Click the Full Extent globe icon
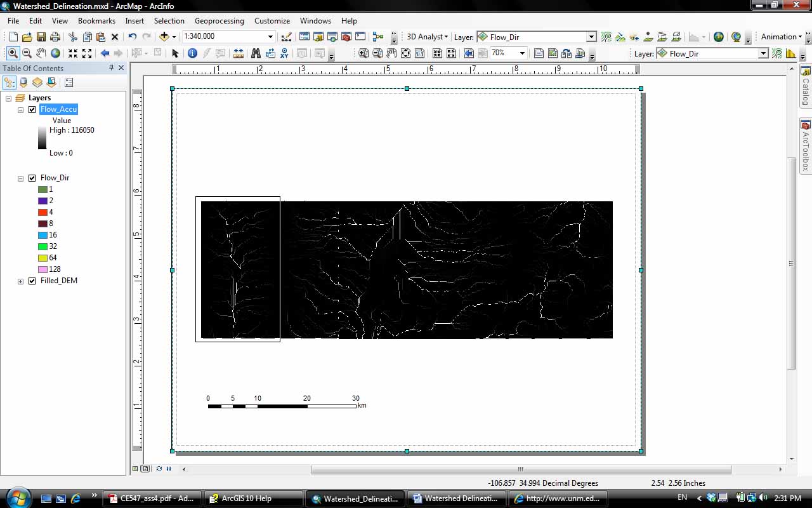This screenshot has height=508, width=812. coord(56,53)
